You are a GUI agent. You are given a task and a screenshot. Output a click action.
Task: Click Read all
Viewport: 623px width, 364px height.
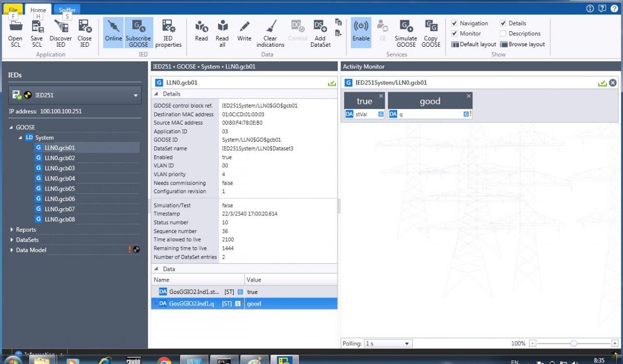pyautogui.click(x=222, y=33)
